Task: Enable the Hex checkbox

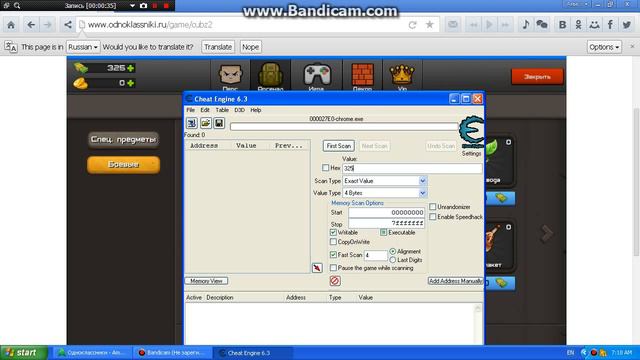Action: 325,168
